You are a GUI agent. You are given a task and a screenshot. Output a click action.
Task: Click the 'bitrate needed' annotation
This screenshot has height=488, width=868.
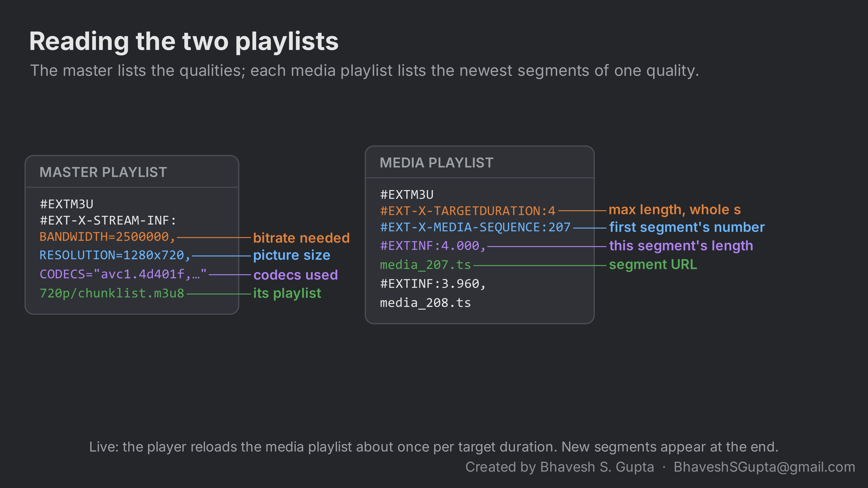pos(301,238)
